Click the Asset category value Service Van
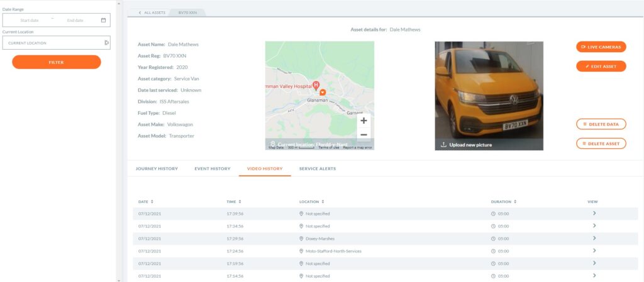Viewport: 644px width, 282px height. 186,79
